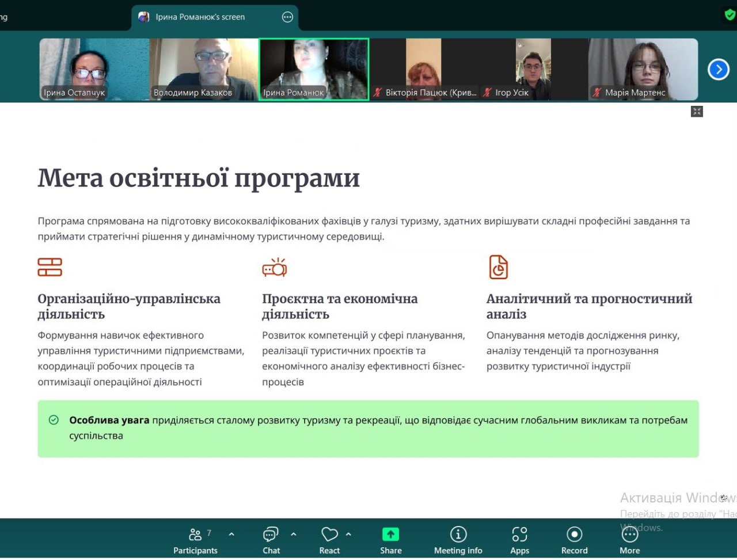
Task: Click Марія Мартенс's video tile
Action: click(643, 69)
